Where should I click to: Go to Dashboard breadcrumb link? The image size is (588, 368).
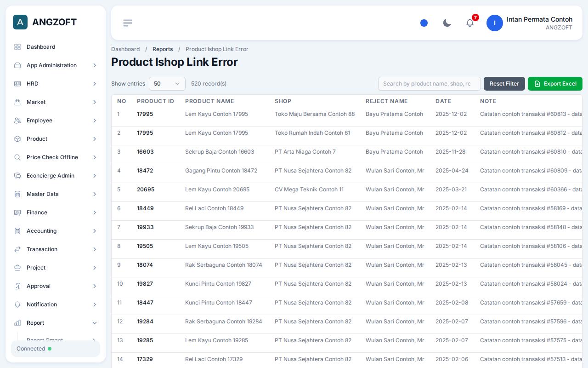(125, 49)
